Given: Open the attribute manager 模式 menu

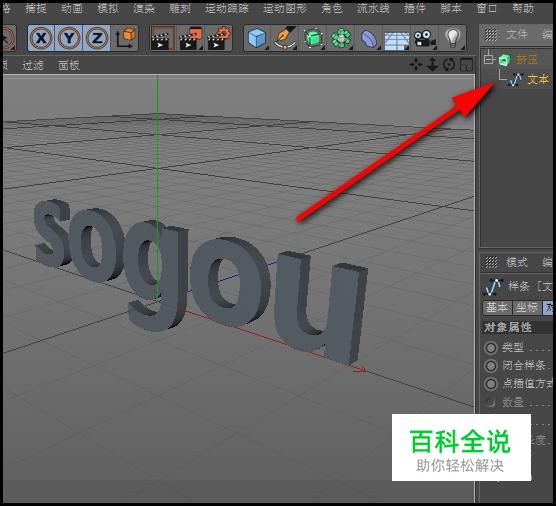Looking at the screenshot, I should pyautogui.click(x=517, y=262).
